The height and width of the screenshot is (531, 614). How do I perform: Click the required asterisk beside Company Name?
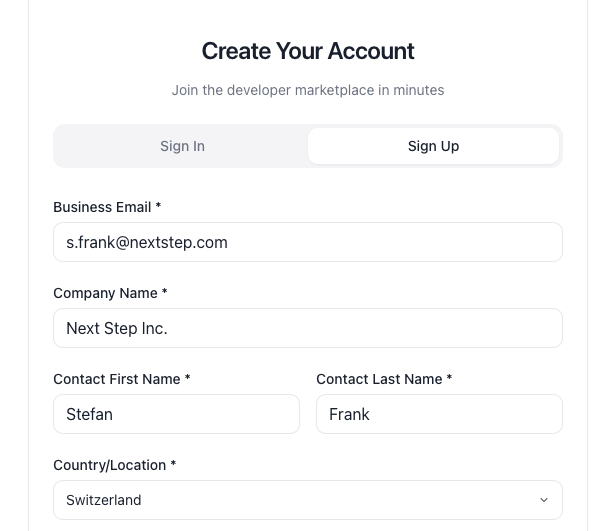coord(165,293)
